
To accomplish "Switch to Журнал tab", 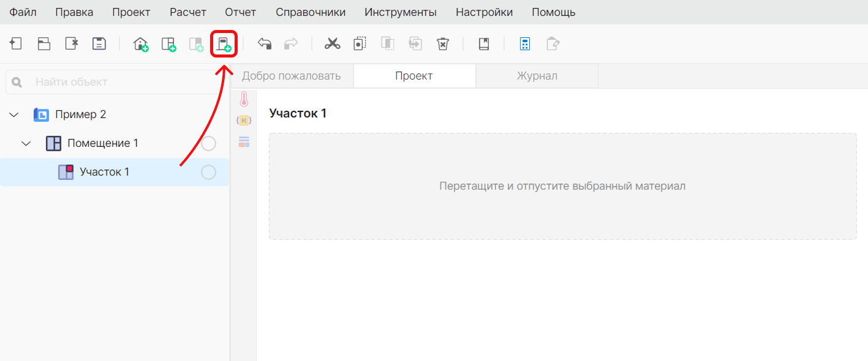I will click(x=537, y=76).
